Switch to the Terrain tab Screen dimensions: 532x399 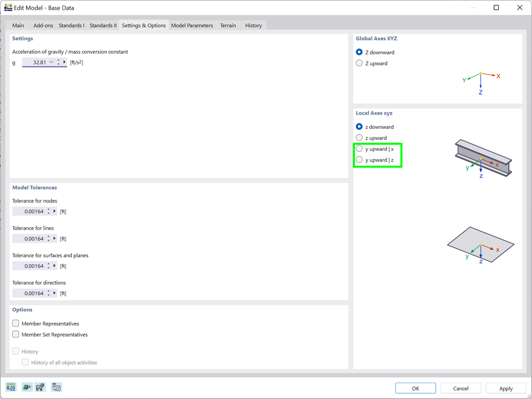pos(228,26)
